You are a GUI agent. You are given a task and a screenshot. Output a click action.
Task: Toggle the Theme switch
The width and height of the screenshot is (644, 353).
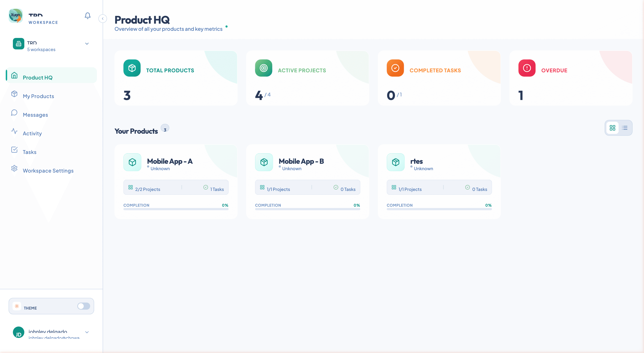[x=84, y=306]
